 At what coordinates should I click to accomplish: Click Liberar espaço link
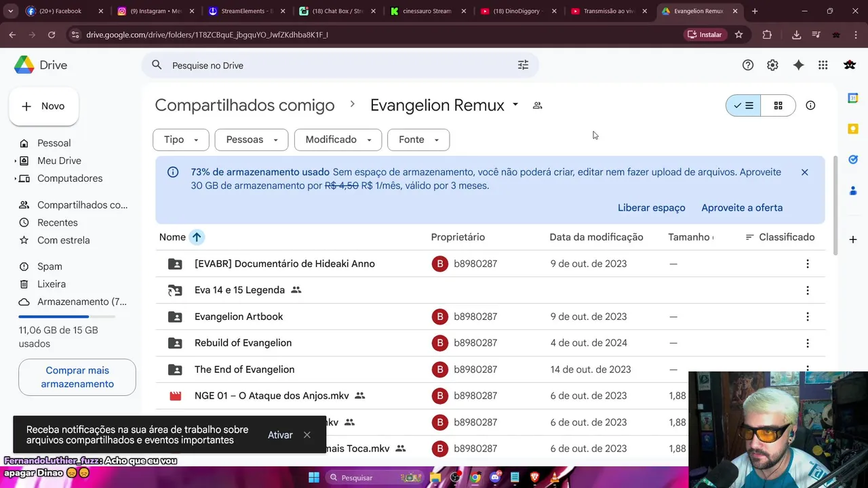point(651,208)
